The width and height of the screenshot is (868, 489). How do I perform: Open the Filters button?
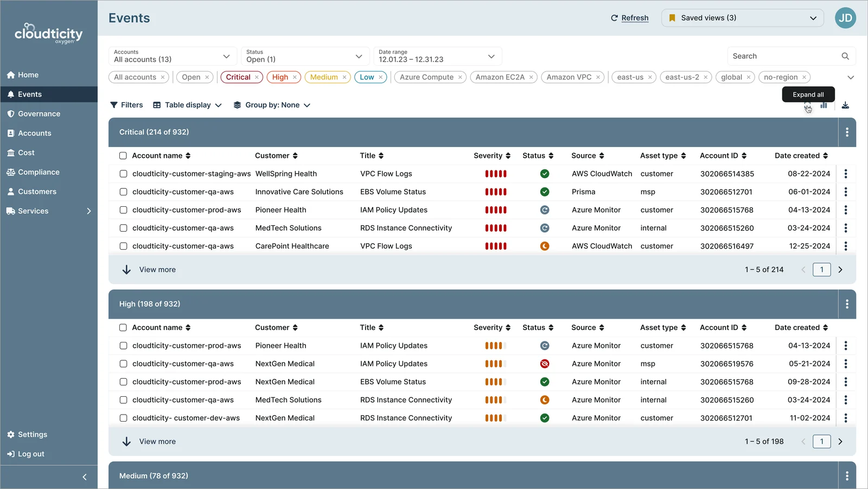[126, 105]
